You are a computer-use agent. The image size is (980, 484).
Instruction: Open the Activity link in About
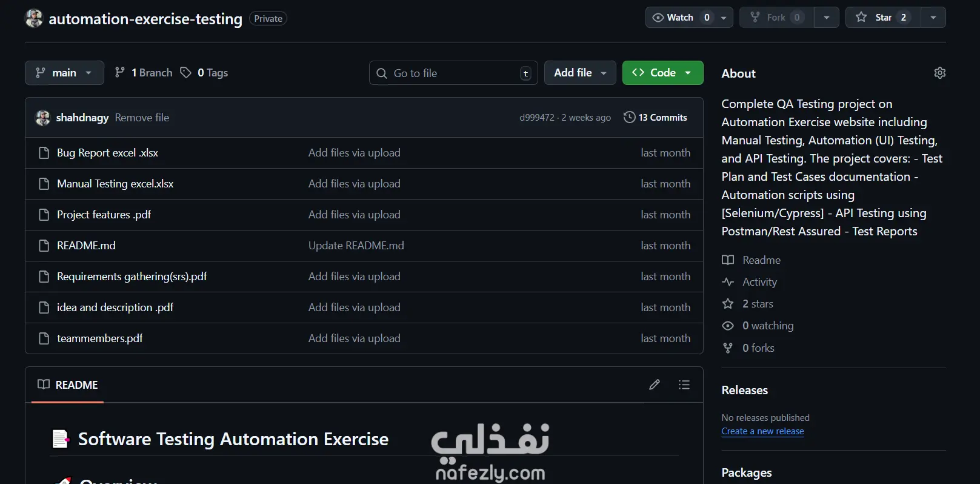(x=759, y=282)
